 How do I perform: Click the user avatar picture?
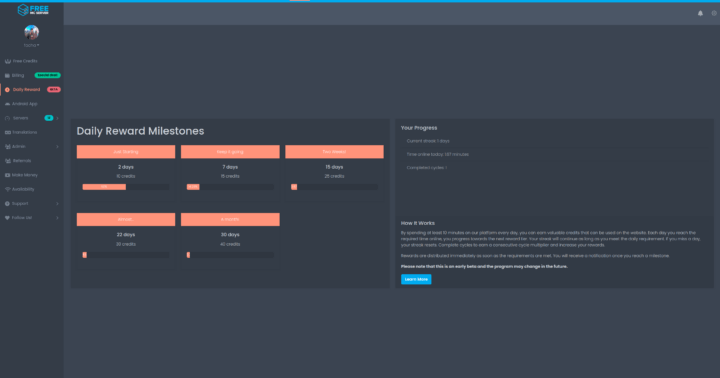pyautogui.click(x=32, y=32)
